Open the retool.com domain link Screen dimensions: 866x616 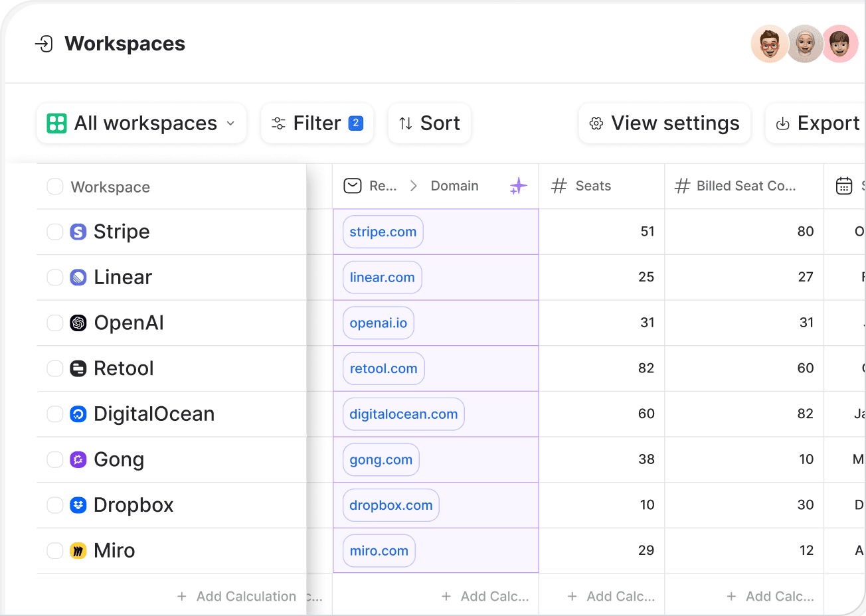click(384, 368)
